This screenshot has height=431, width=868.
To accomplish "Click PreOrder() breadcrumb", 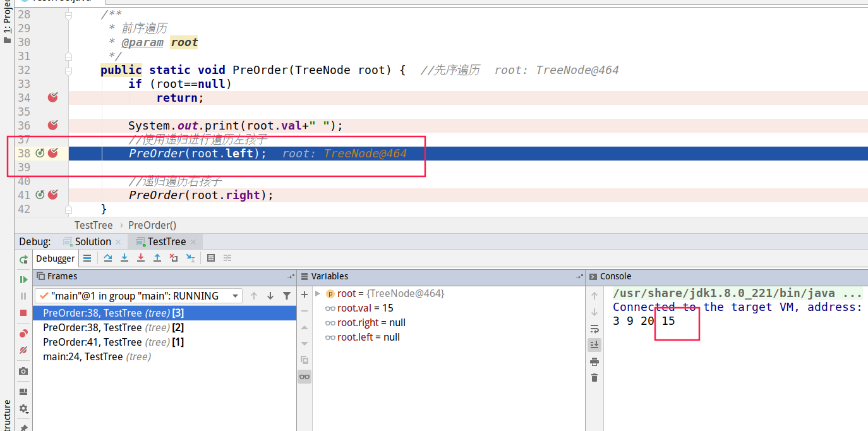I will pos(152,225).
